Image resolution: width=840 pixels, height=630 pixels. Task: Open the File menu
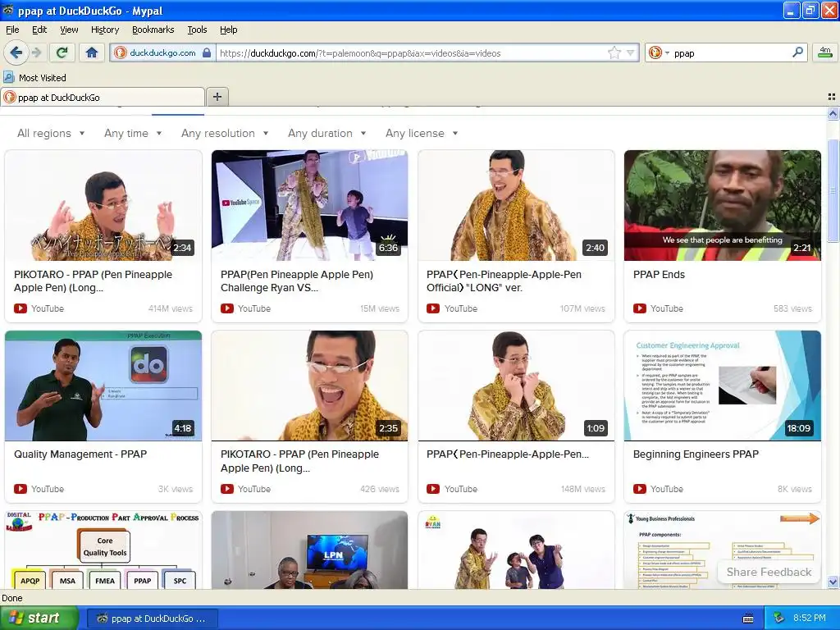(x=12, y=30)
